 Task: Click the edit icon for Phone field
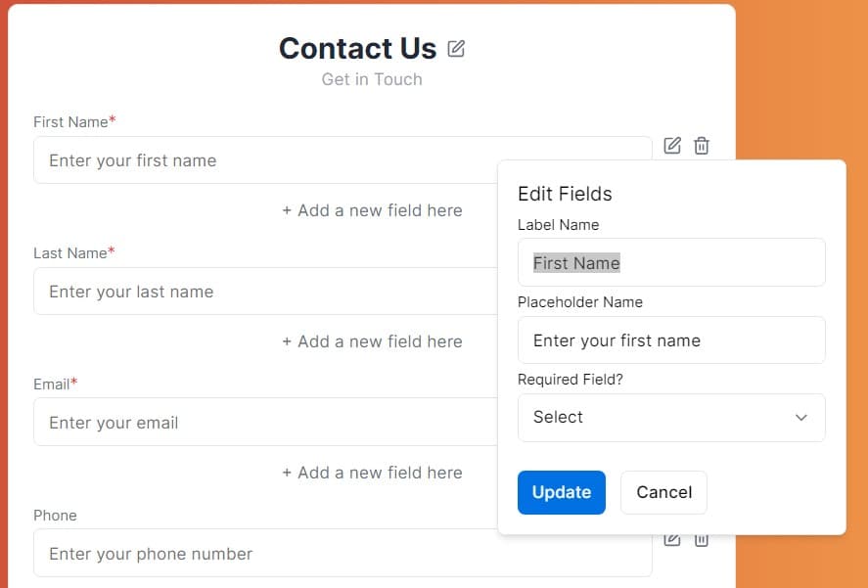[672, 540]
